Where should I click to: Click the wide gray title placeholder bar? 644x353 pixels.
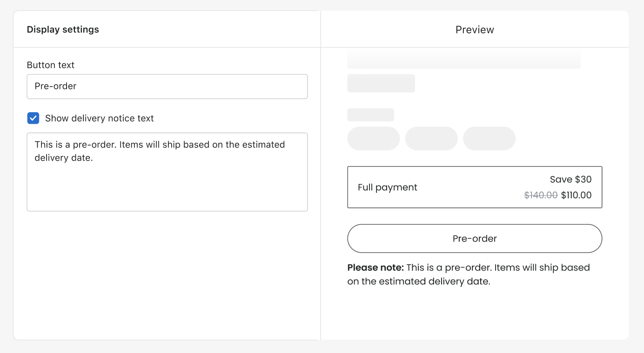coord(464,61)
